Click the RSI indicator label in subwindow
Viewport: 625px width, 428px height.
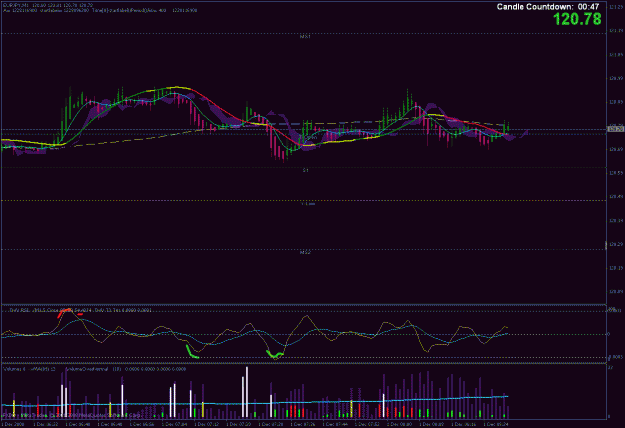[x=80, y=310]
